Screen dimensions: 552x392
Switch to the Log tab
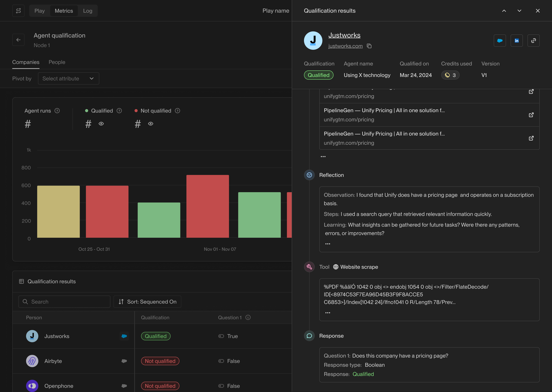87,11
